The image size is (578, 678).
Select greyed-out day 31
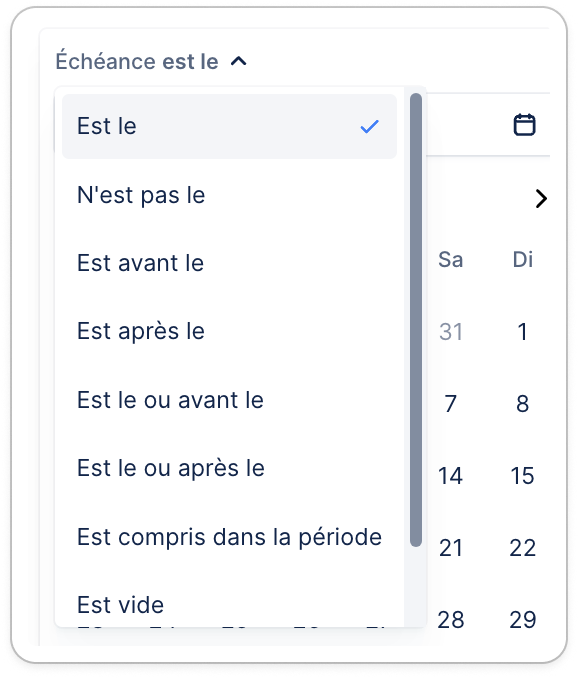tap(450, 332)
